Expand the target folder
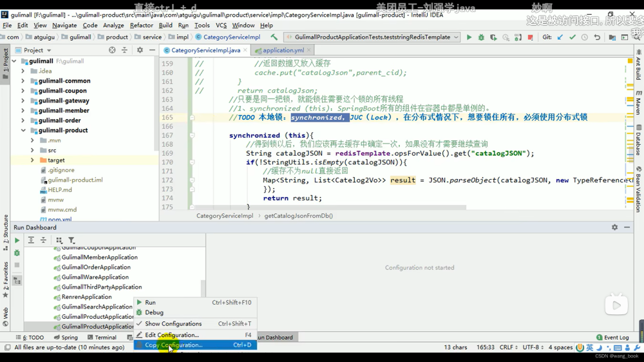Screen dimensions: 644x362 click(x=32, y=160)
